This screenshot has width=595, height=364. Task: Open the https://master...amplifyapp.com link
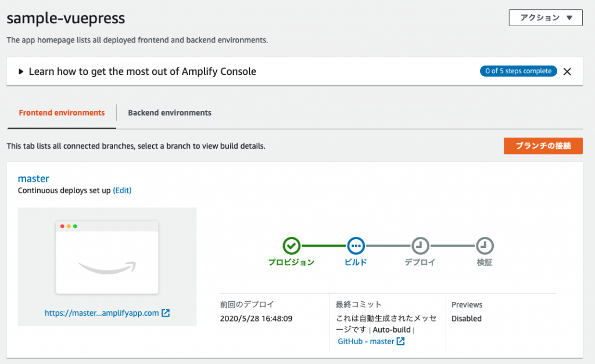[102, 313]
